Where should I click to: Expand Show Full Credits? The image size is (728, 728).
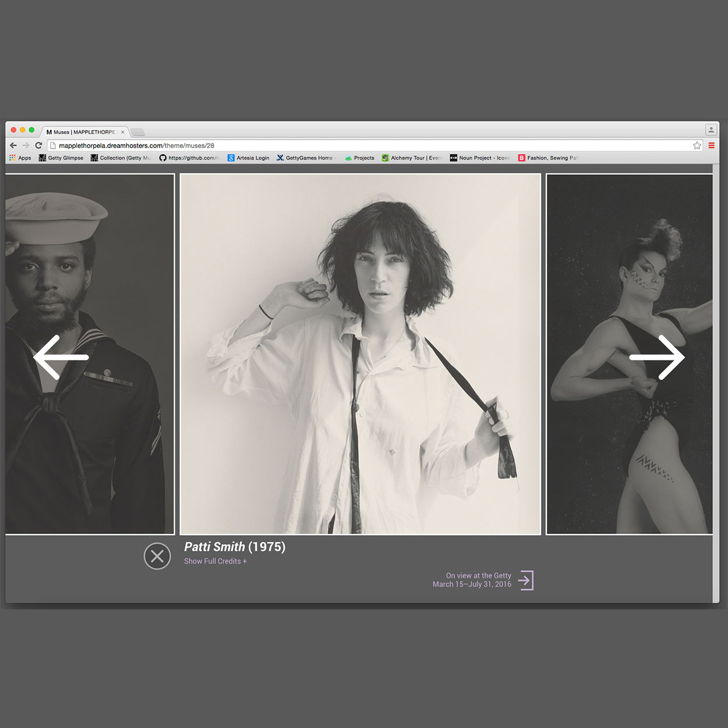tap(215, 561)
